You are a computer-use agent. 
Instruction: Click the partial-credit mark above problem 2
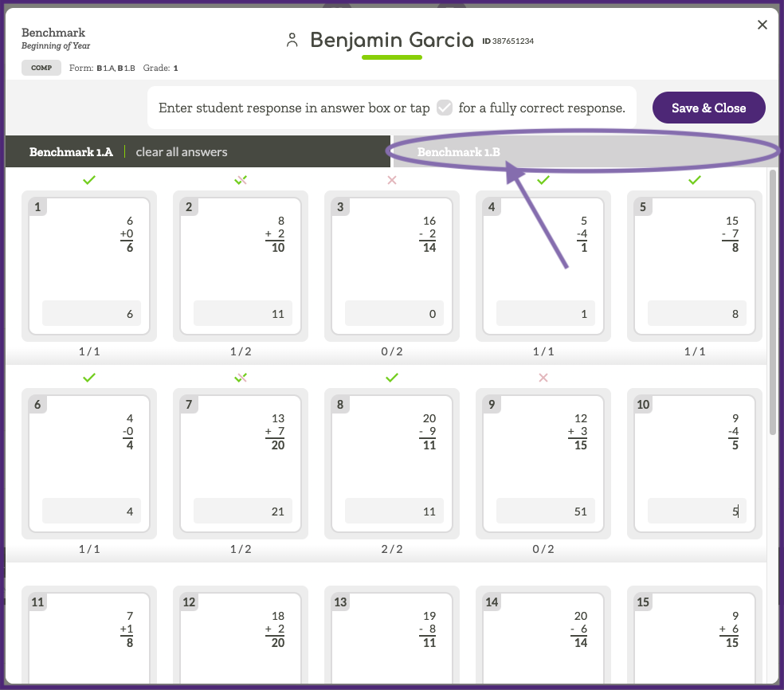[x=241, y=181]
